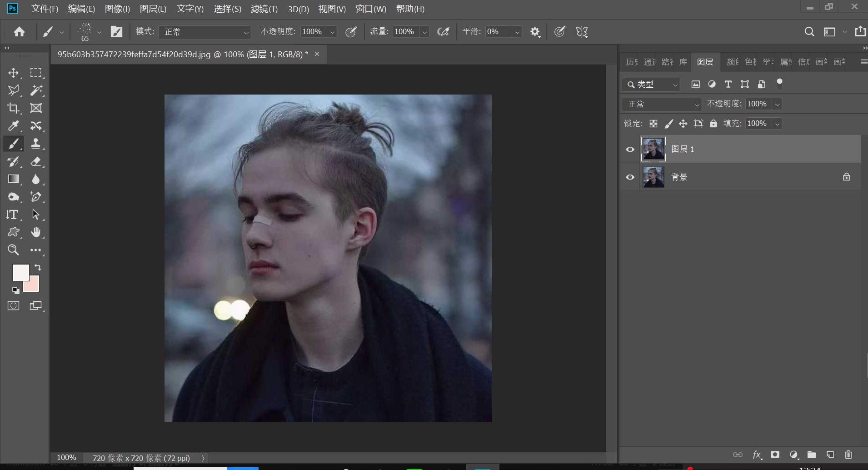Viewport: 868px width, 470px height.
Task: Toggle pressure for size button
Action: point(560,31)
